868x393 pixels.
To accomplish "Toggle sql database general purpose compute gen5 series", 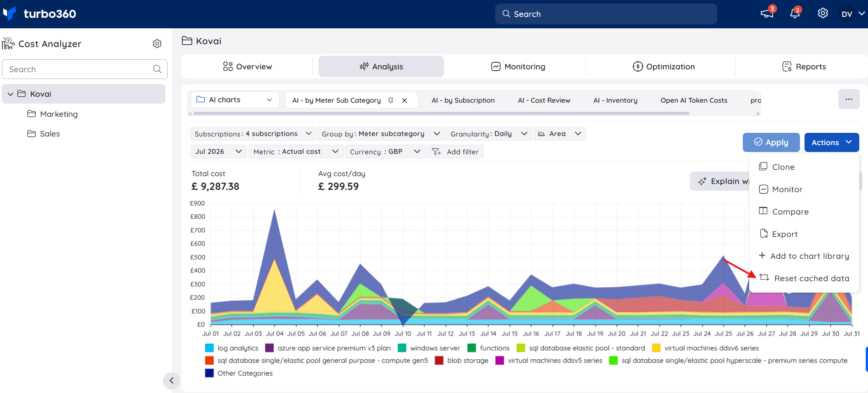I will point(317,361).
